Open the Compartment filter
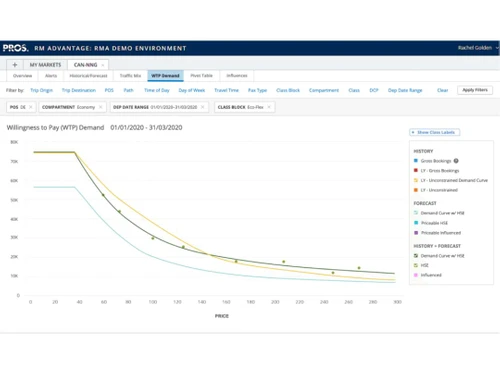Viewport: 500px width, 375px height. [324, 90]
